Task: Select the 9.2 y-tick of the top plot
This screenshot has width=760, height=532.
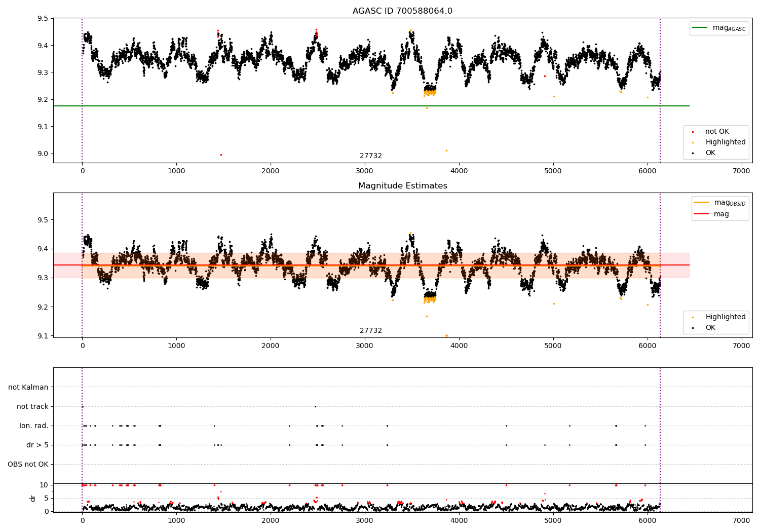Action: pyautogui.click(x=43, y=100)
